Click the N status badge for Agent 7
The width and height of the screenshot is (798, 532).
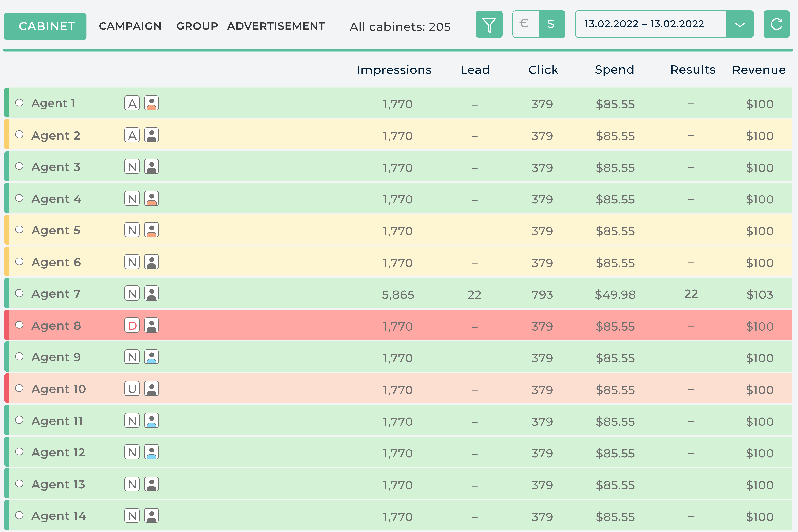pos(132,293)
